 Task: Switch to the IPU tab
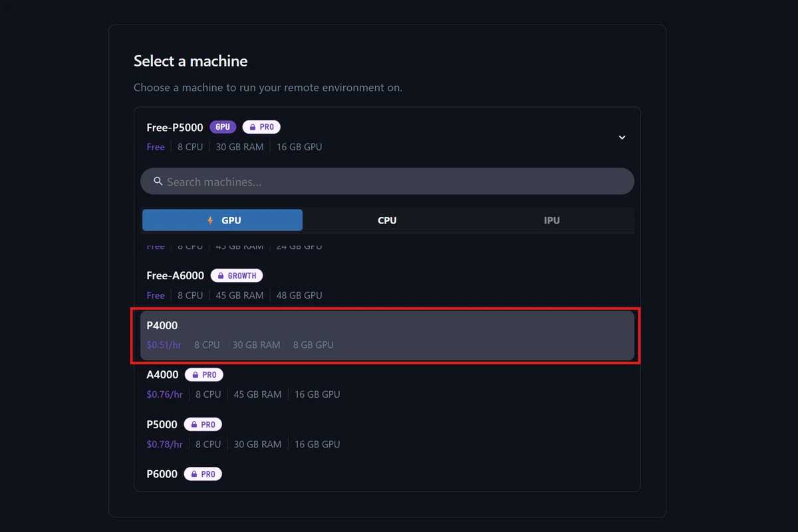tap(552, 220)
